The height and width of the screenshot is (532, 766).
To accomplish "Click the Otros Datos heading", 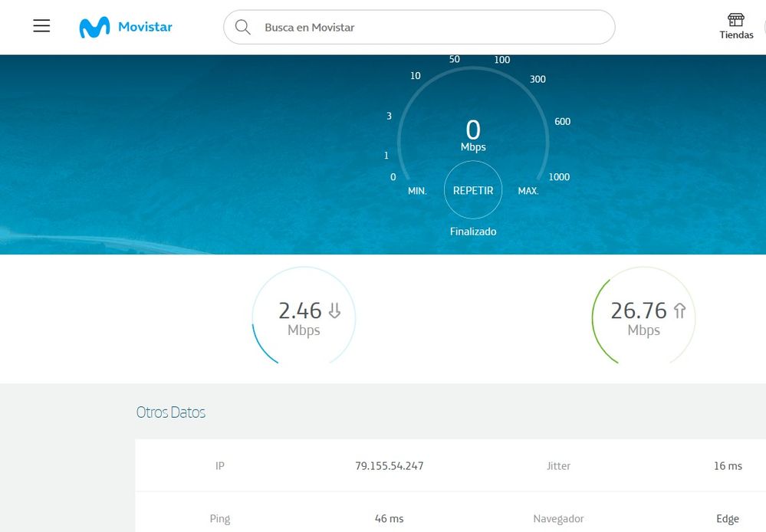I will tap(171, 412).
